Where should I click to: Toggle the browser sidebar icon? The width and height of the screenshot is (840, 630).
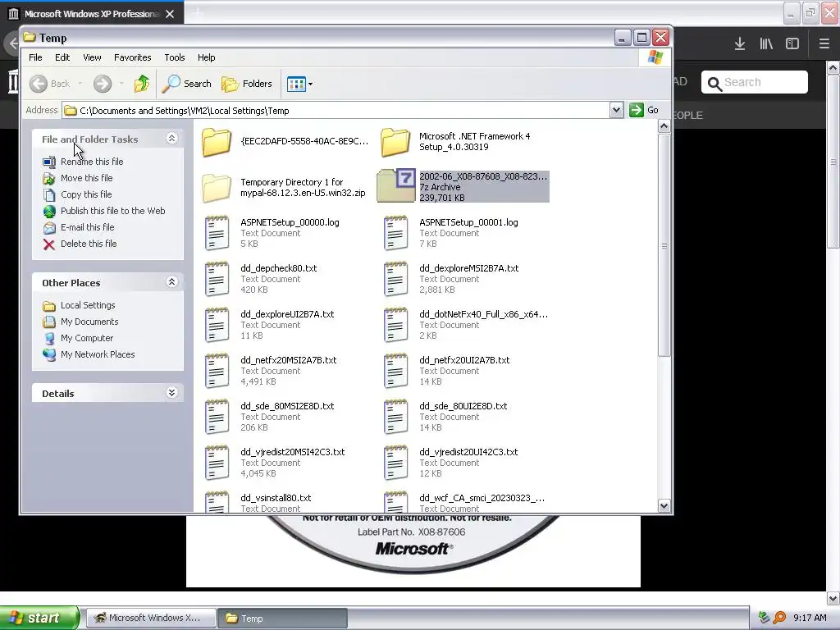click(792, 44)
